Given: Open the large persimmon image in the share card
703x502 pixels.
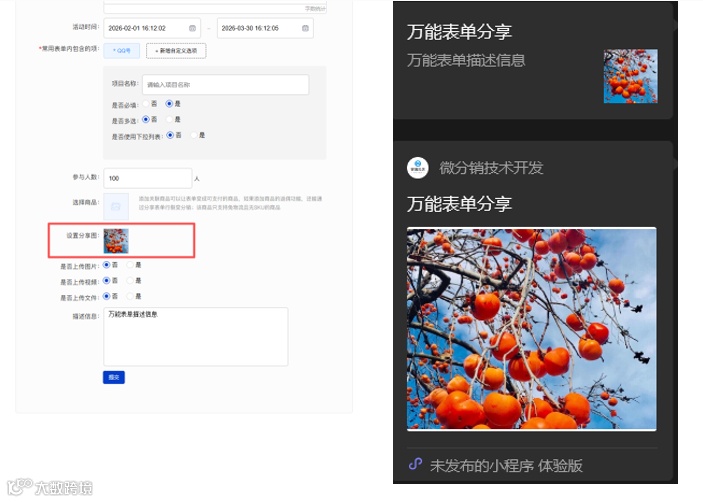Looking at the screenshot, I should 532,329.
